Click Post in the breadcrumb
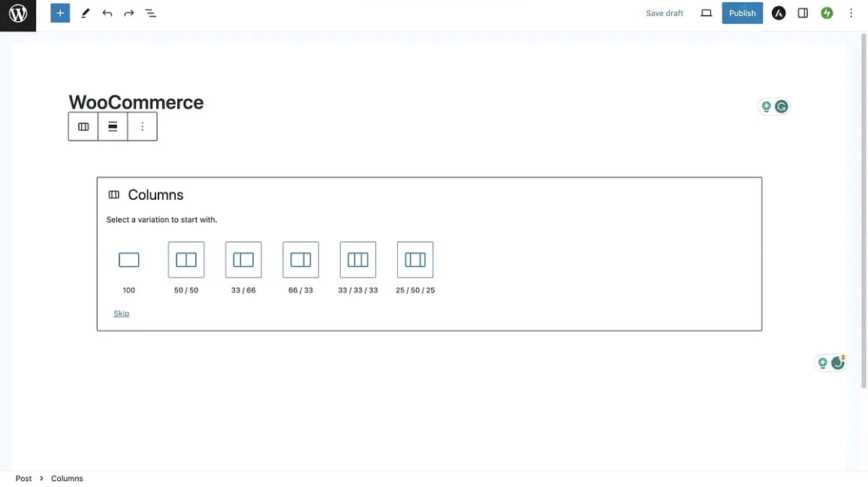This screenshot has height=487, width=868. click(x=23, y=479)
